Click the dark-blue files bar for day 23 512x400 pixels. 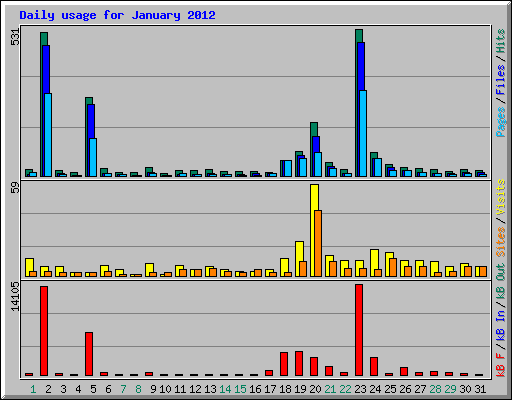point(361,67)
